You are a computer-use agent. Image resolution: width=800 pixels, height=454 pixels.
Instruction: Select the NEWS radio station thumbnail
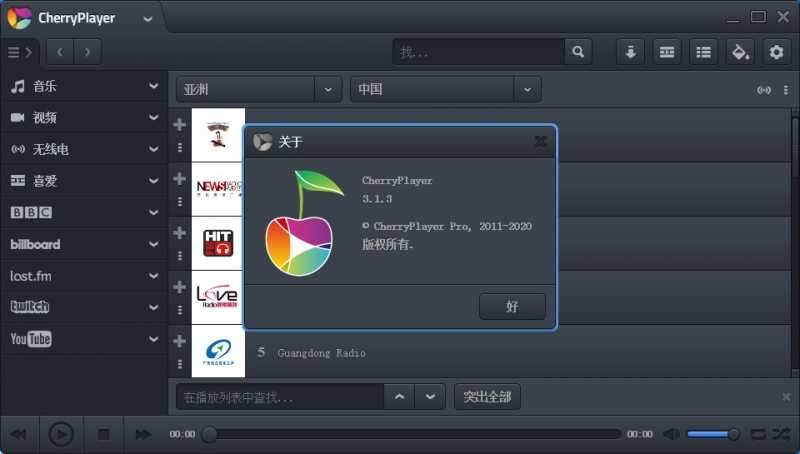(x=218, y=189)
